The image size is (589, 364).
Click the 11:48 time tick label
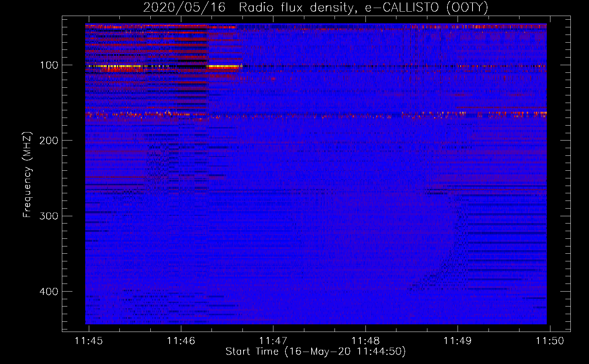[x=365, y=341]
